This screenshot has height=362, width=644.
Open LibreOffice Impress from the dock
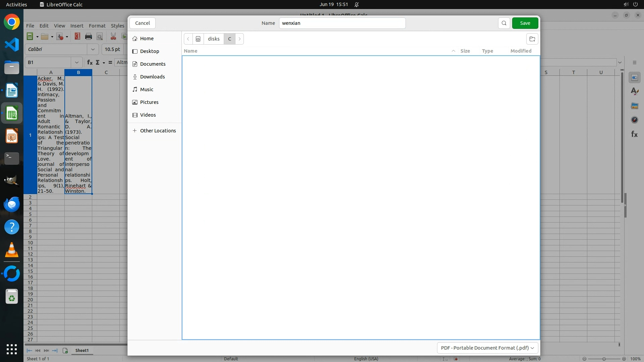coord(12,136)
